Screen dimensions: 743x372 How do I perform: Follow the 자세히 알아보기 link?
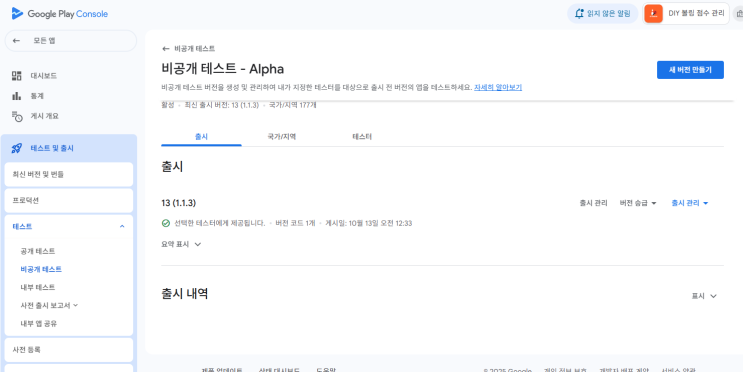[x=498, y=88]
